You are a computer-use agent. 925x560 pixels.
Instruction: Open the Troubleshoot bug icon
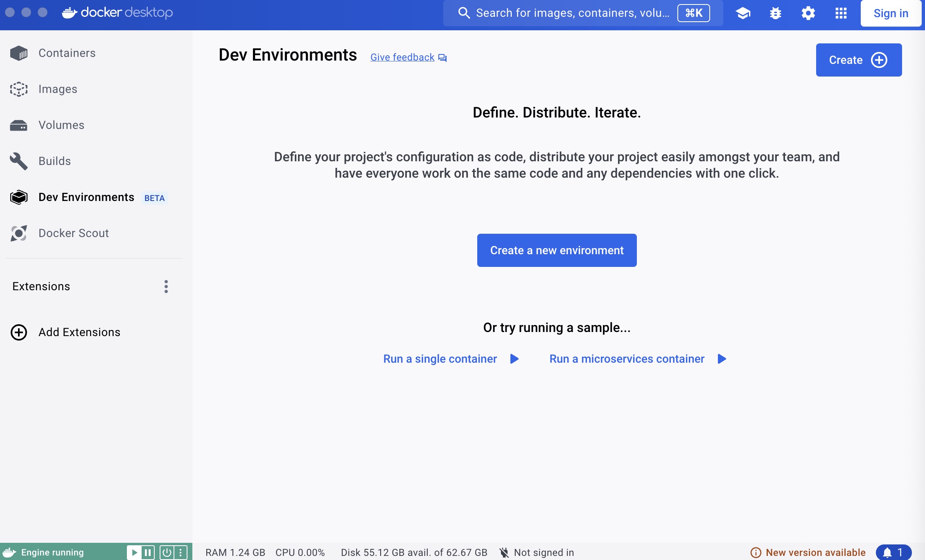776,13
